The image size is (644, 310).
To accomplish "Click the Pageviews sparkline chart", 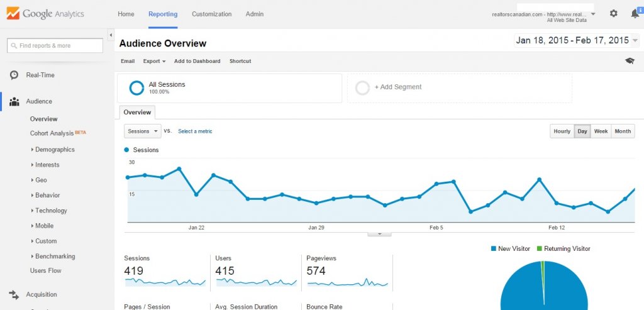I will tap(347, 282).
